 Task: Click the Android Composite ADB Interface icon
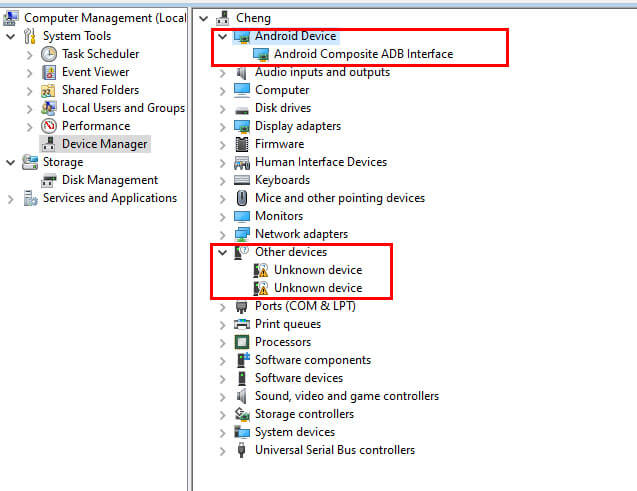pos(261,54)
